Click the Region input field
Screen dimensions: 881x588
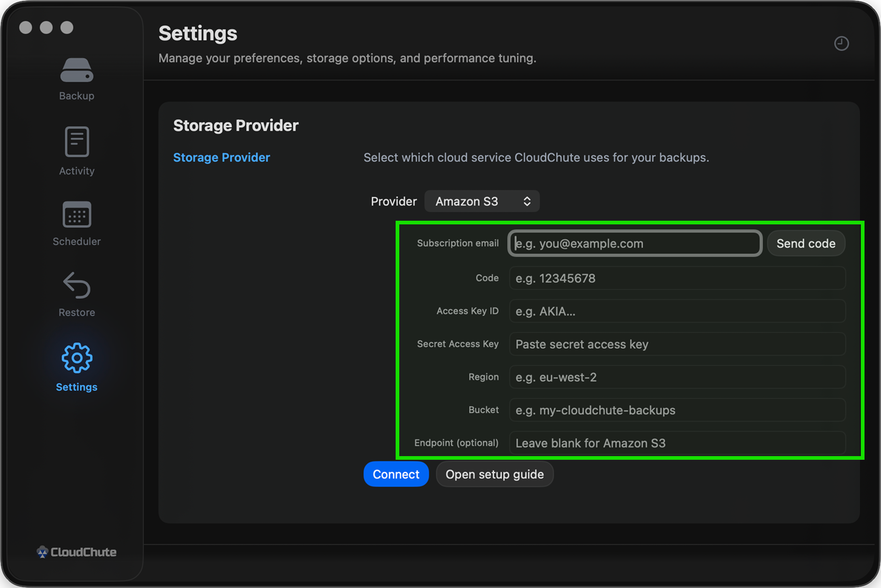pyautogui.click(x=677, y=377)
